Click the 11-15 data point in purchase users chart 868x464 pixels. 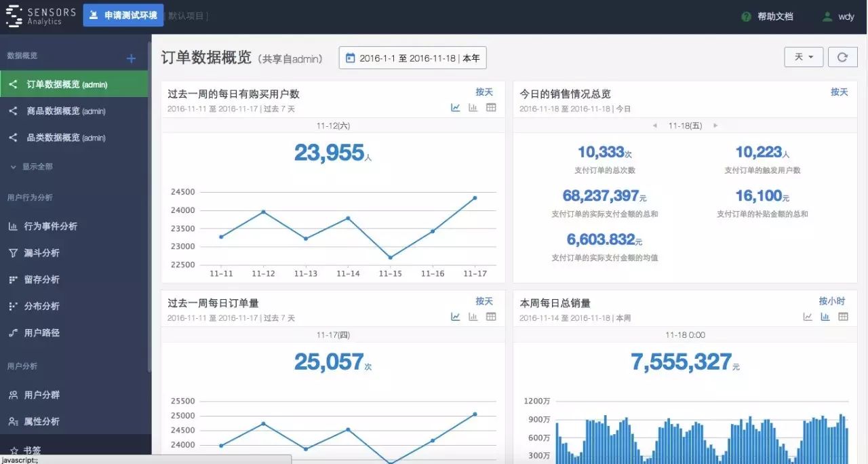point(390,257)
